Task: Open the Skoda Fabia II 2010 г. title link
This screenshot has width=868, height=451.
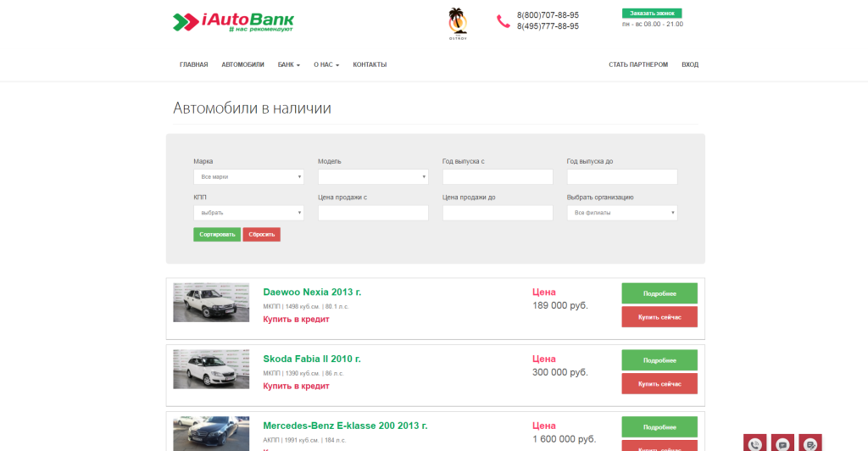Action: tap(312, 359)
